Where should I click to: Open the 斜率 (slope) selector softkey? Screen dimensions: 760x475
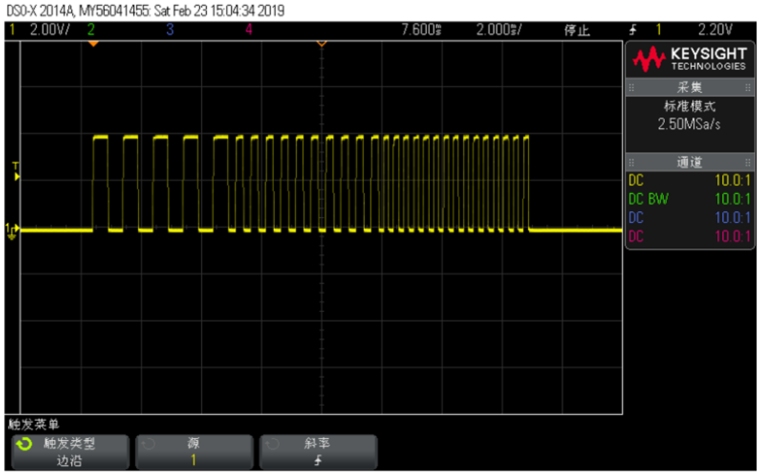[x=317, y=450]
